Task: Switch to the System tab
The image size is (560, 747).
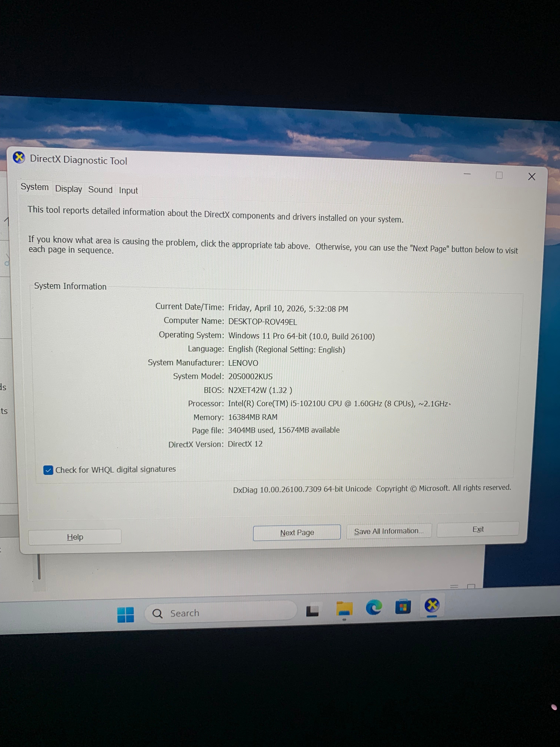Action: click(34, 187)
